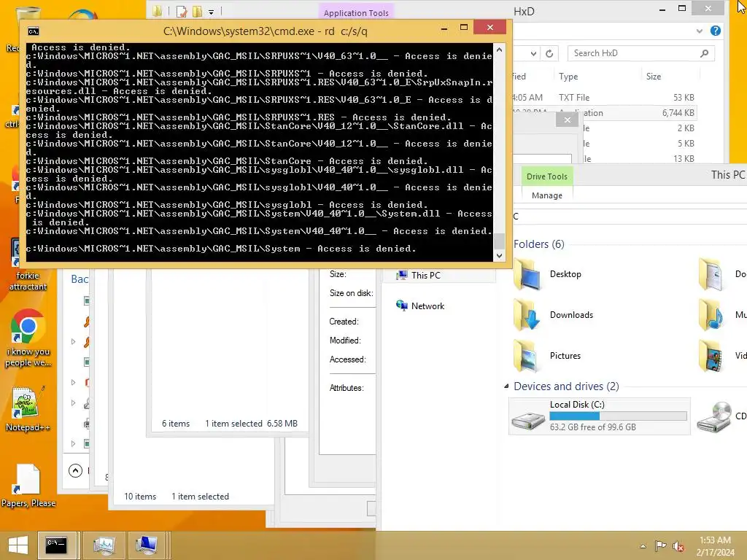
Task: Select the Papers, Please desktop shortcut
Action: [x=28, y=486]
